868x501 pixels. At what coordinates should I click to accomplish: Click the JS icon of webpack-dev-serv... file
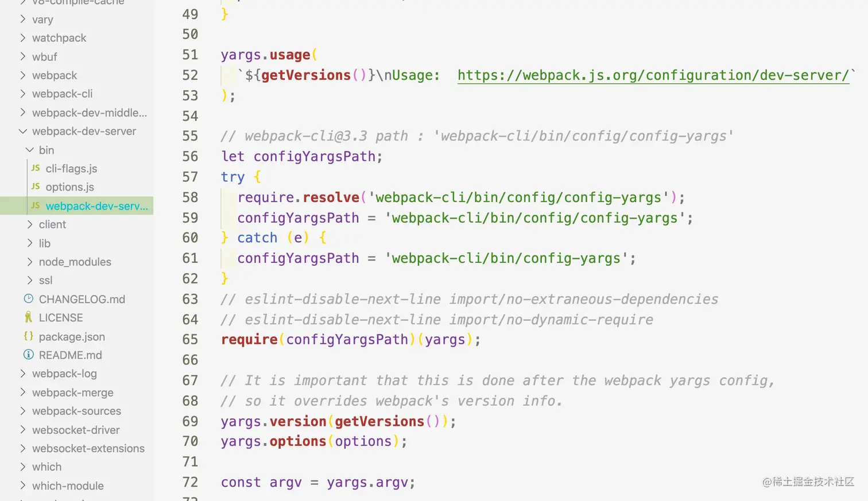36,205
